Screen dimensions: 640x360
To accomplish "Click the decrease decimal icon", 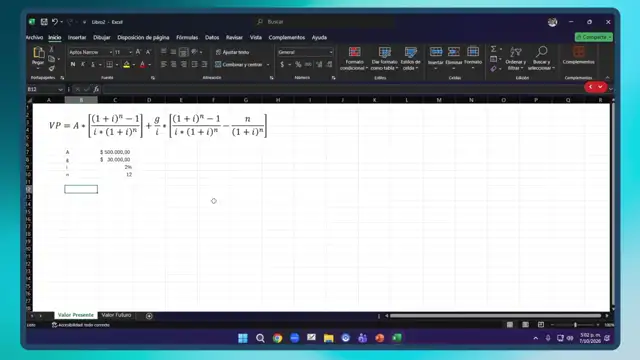I will pos(329,64).
